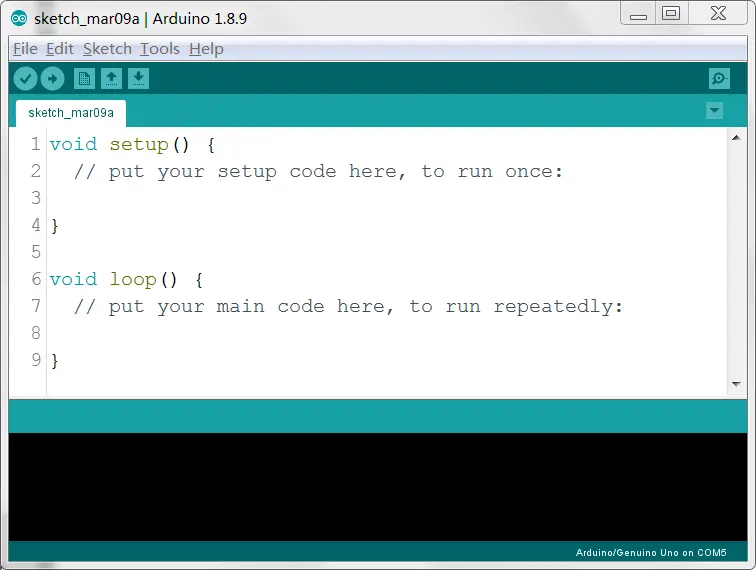The image size is (756, 570).
Task: Open the tab options dropdown arrow
Action: (x=714, y=111)
